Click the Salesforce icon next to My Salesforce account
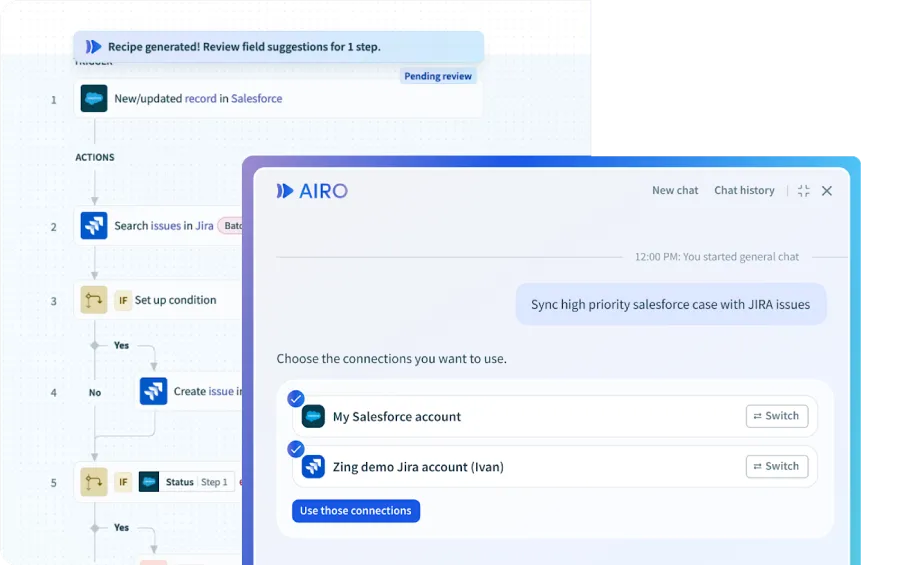Image resolution: width=900 pixels, height=565 pixels. pyautogui.click(x=313, y=416)
